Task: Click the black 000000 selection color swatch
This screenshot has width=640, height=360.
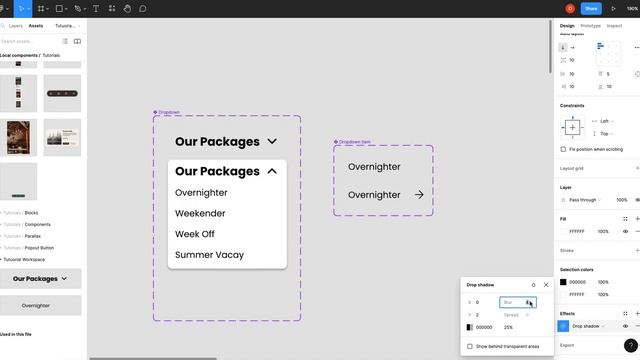Action: tap(563, 282)
